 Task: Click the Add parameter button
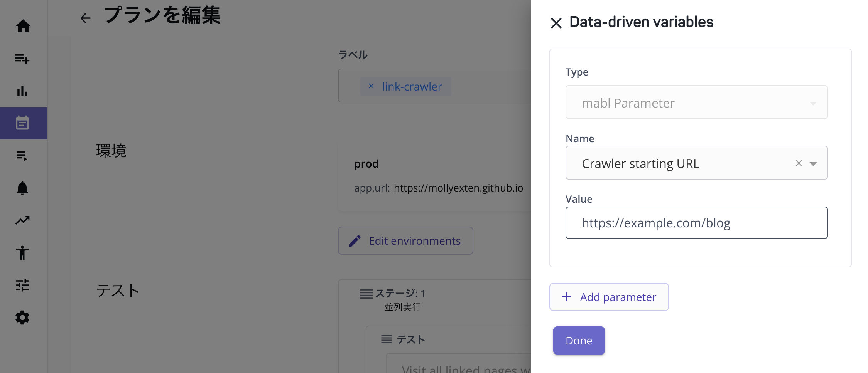[609, 297]
